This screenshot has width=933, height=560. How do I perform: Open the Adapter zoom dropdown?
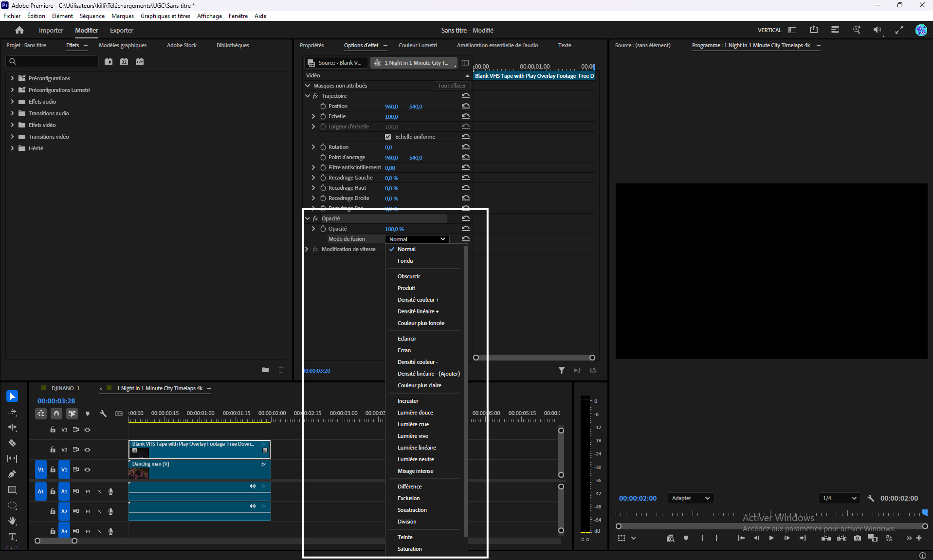[x=691, y=498]
